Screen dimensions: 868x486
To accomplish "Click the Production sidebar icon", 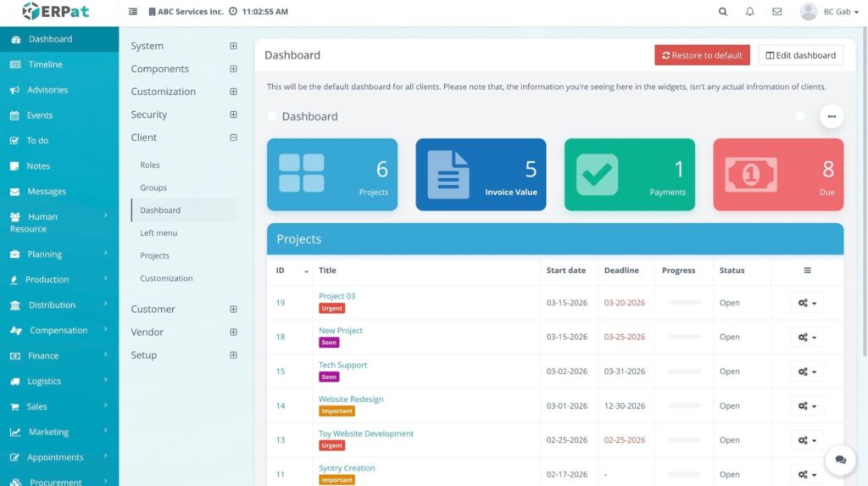I will pos(14,280).
